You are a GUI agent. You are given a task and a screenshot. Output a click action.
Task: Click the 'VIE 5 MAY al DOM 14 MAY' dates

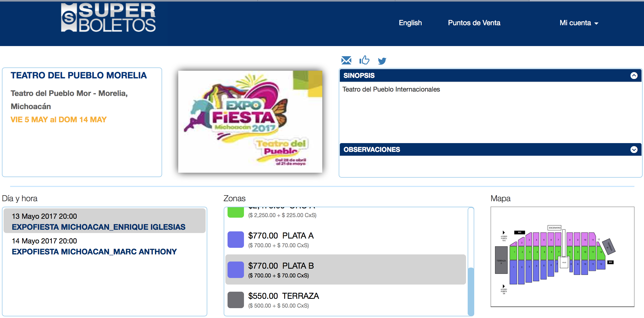coord(59,120)
